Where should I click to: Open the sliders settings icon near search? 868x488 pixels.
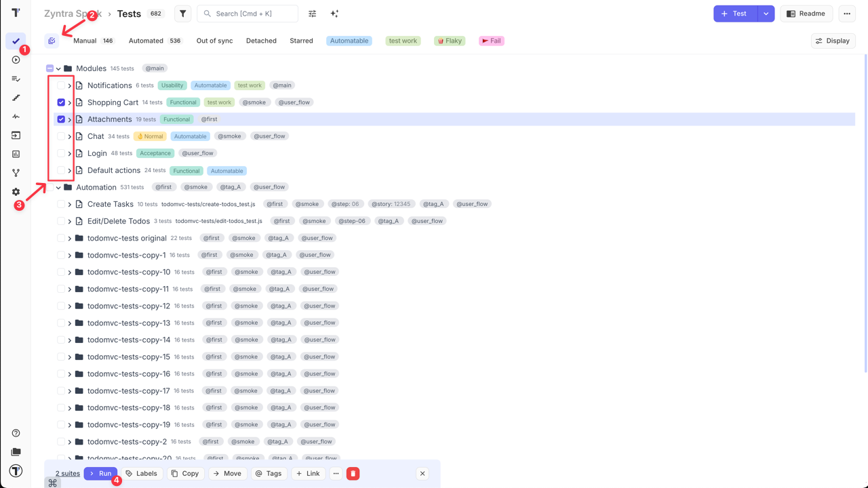point(312,14)
